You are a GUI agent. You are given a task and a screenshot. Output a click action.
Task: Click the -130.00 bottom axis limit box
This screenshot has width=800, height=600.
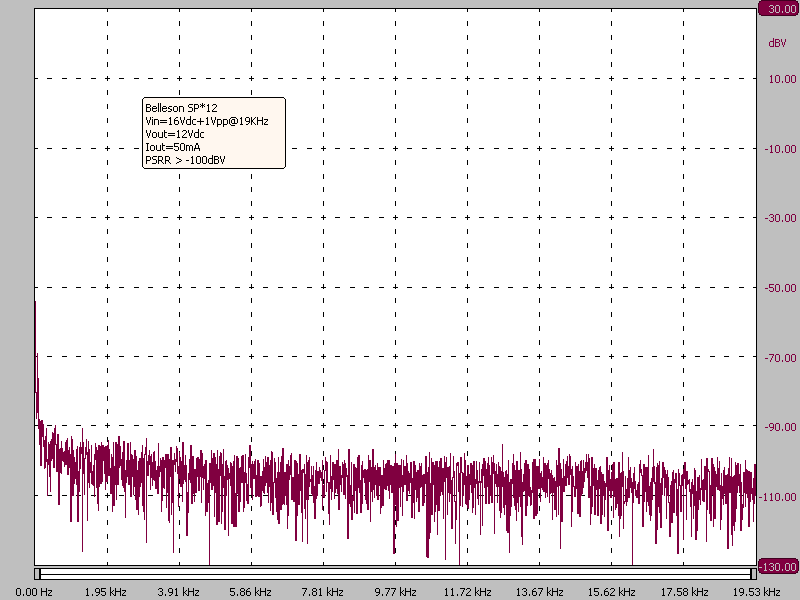(x=779, y=567)
